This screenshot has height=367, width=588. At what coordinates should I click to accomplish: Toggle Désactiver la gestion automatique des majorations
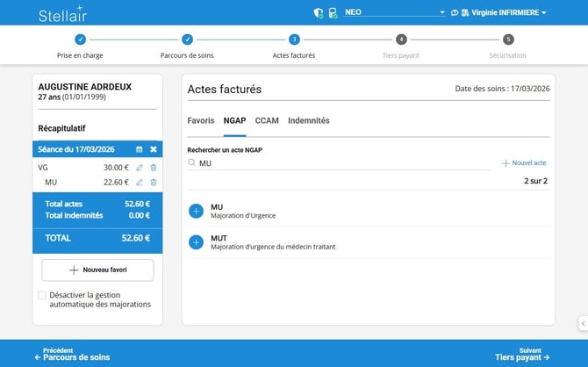point(42,295)
